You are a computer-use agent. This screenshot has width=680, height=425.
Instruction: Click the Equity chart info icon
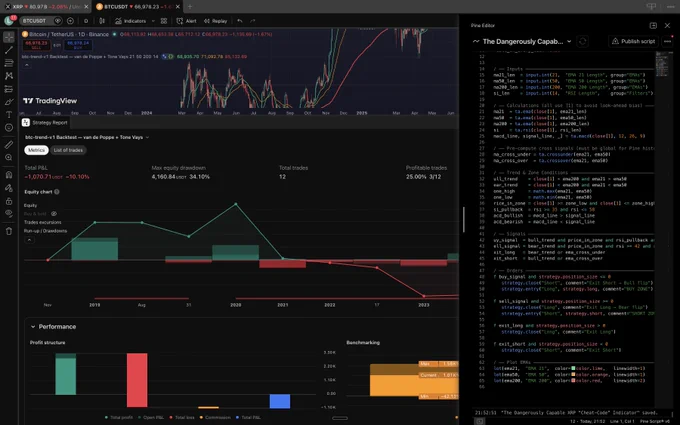57,192
